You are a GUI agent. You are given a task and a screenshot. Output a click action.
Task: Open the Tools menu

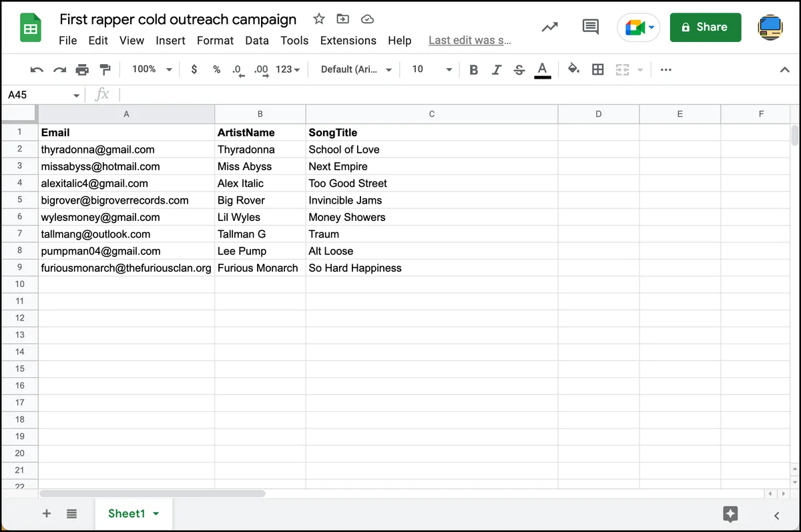pos(294,41)
